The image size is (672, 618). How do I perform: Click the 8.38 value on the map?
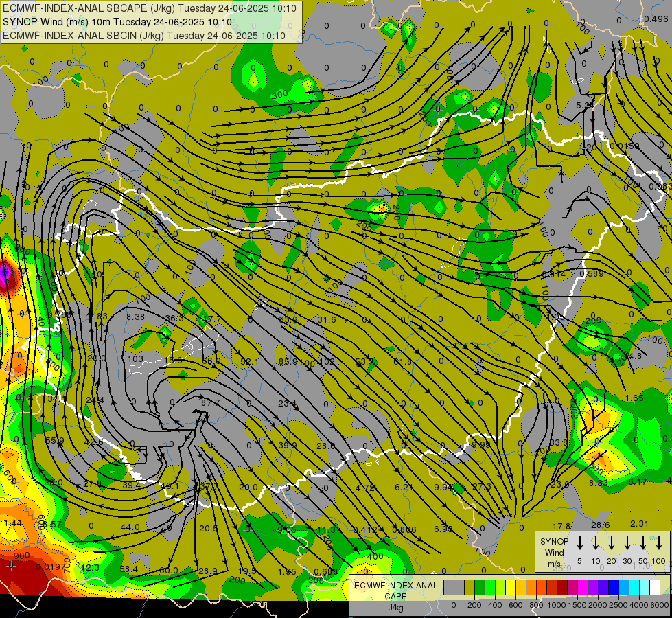coord(135,317)
